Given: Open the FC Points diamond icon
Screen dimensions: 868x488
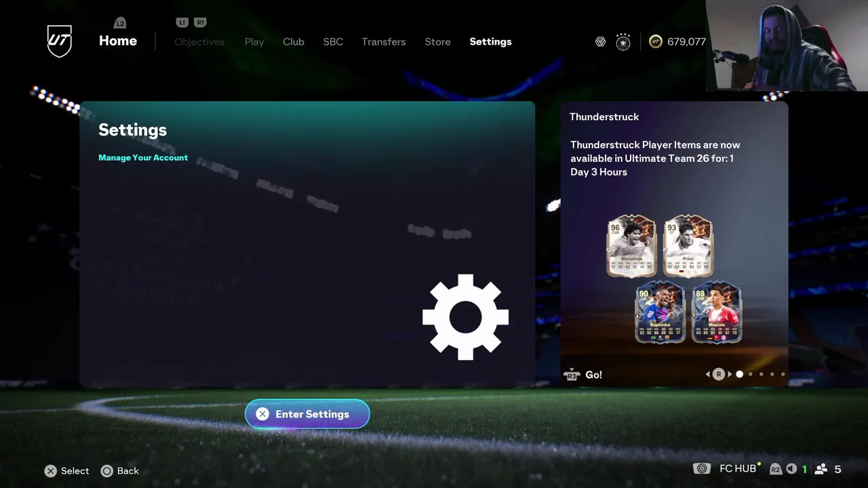Looking at the screenshot, I should [x=600, y=42].
